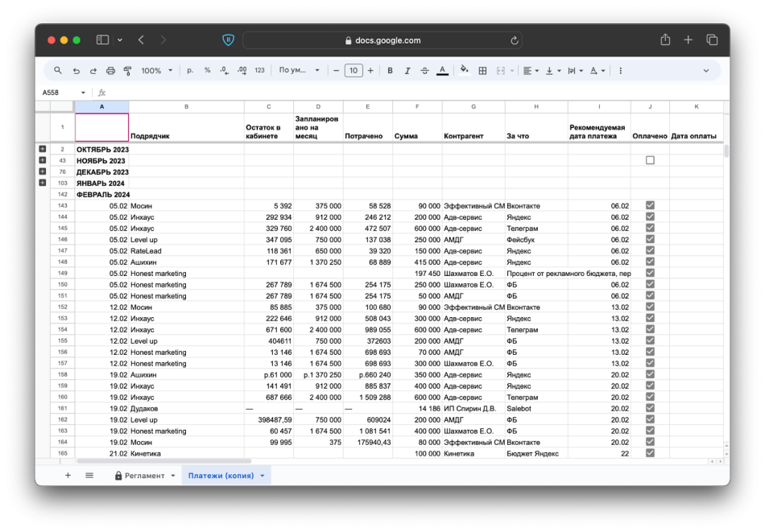765x532 pixels.
Task: Select column F header
Action: (x=417, y=106)
